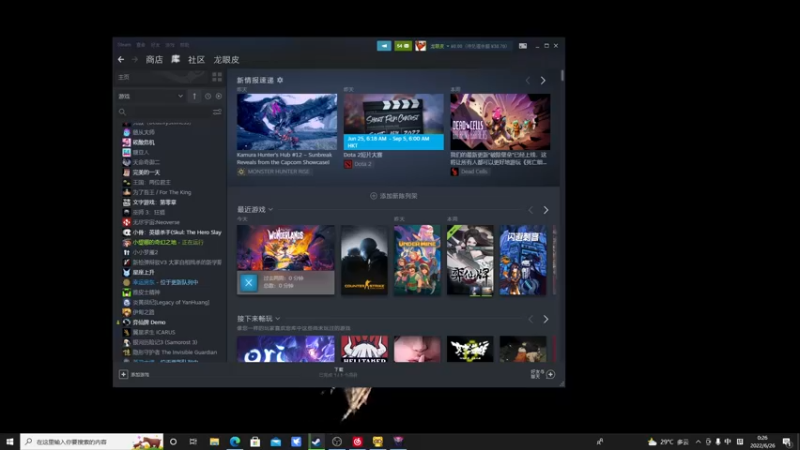Click Steam icon in the taskbar

coord(316,442)
